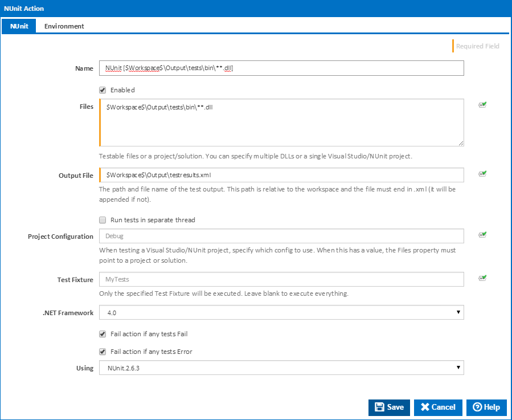Click the floppy disk icon on Save
The width and height of the screenshot is (512, 420).
coord(379,407)
